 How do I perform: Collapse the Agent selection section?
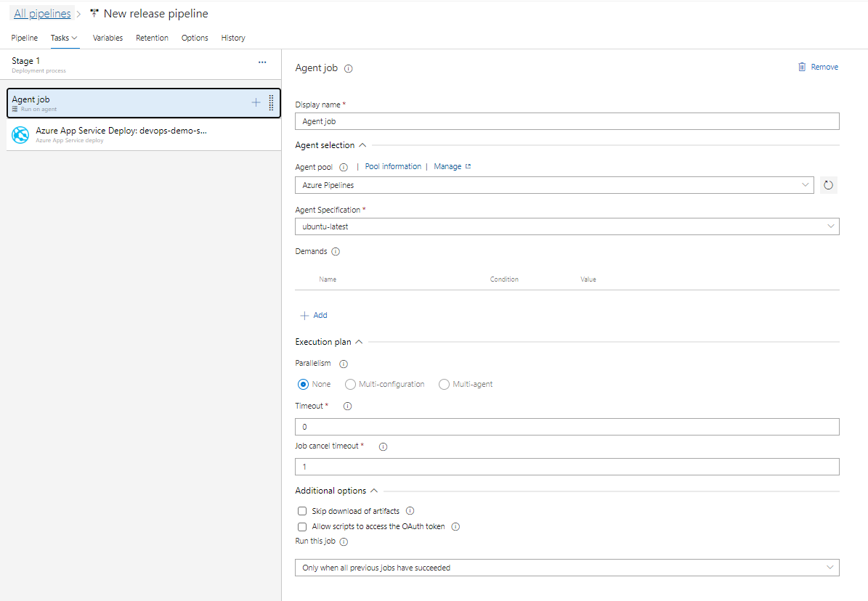pyautogui.click(x=362, y=145)
